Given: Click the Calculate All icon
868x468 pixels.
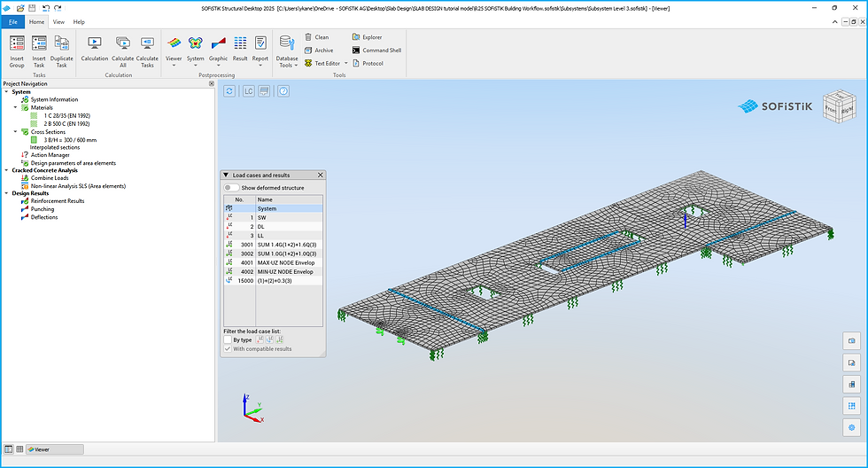Looking at the screenshot, I should [x=123, y=43].
